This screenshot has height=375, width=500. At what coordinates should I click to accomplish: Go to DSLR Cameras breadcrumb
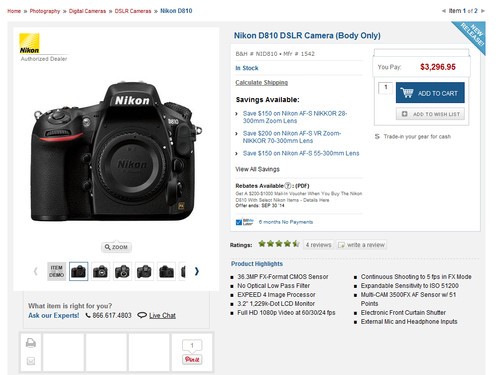click(x=133, y=11)
